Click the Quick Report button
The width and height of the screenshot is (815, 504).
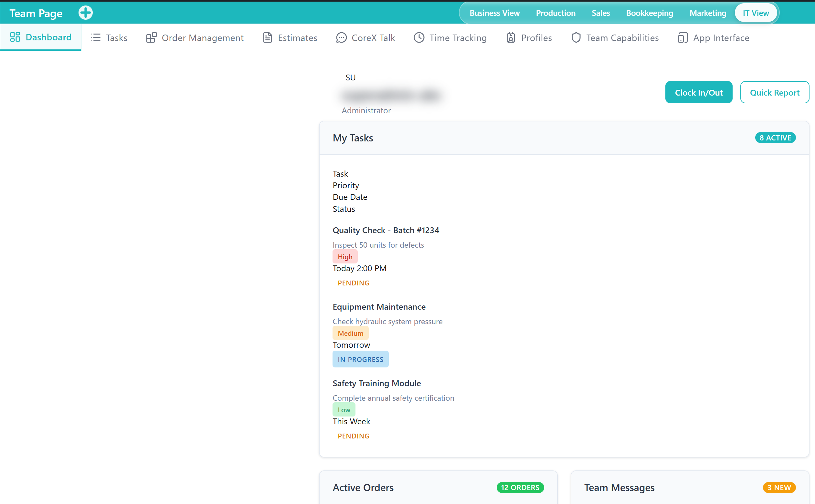click(774, 92)
